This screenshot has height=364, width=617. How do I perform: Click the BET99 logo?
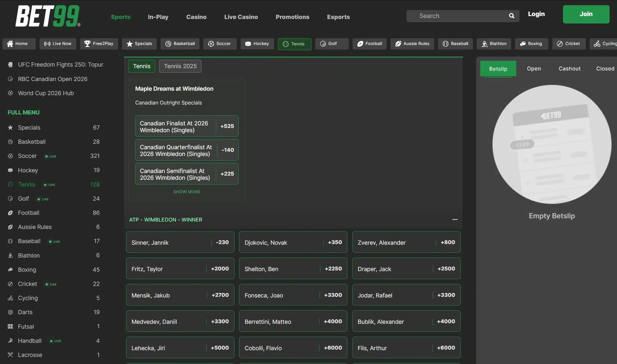coord(48,16)
